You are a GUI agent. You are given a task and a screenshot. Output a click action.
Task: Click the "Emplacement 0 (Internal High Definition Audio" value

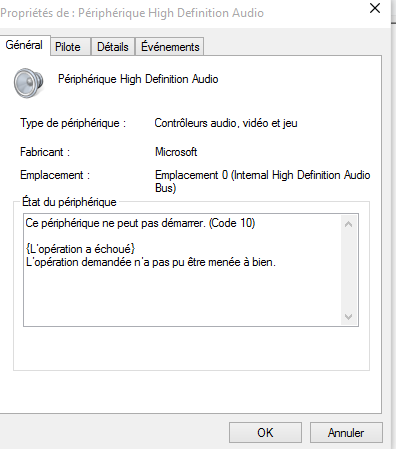pos(263,175)
